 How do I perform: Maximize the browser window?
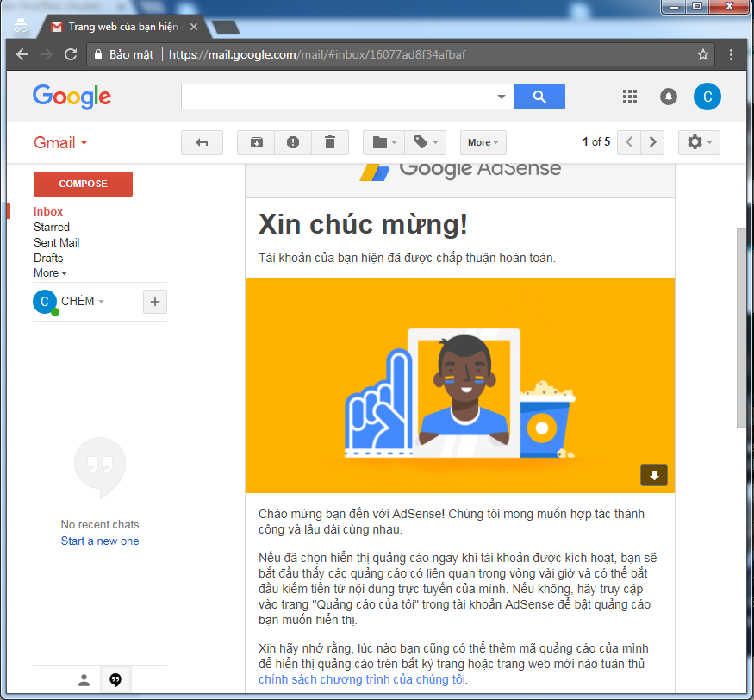click(x=697, y=7)
